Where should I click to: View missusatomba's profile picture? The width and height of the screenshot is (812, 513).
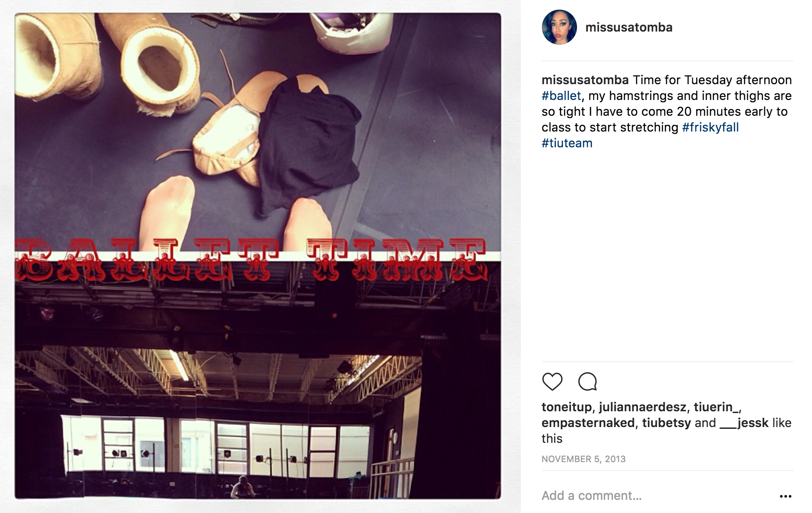559,27
